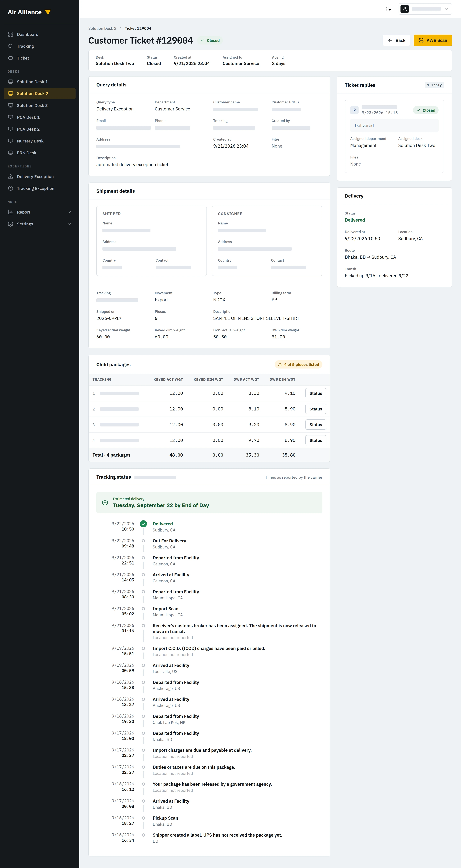461x868 pixels.
Task: Click the Closed badge in the ticket reply
Action: 426,110
